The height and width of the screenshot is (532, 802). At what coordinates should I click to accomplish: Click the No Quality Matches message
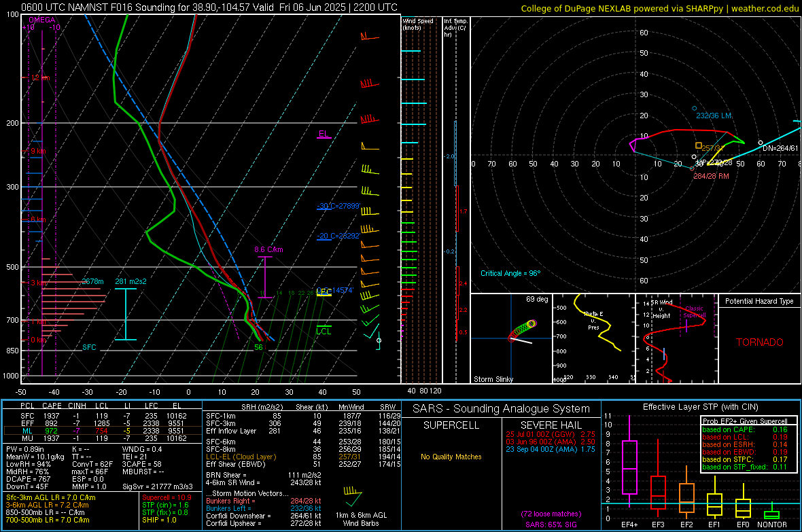(451, 457)
